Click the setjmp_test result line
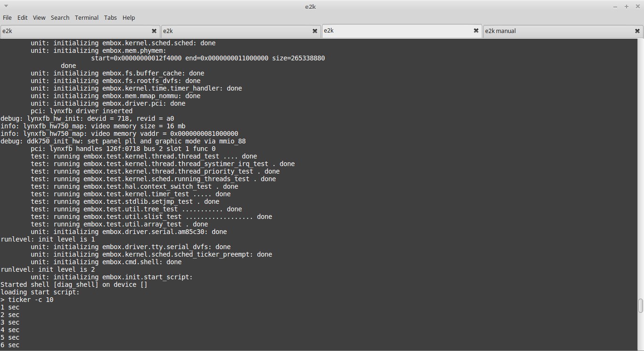 coord(125,201)
